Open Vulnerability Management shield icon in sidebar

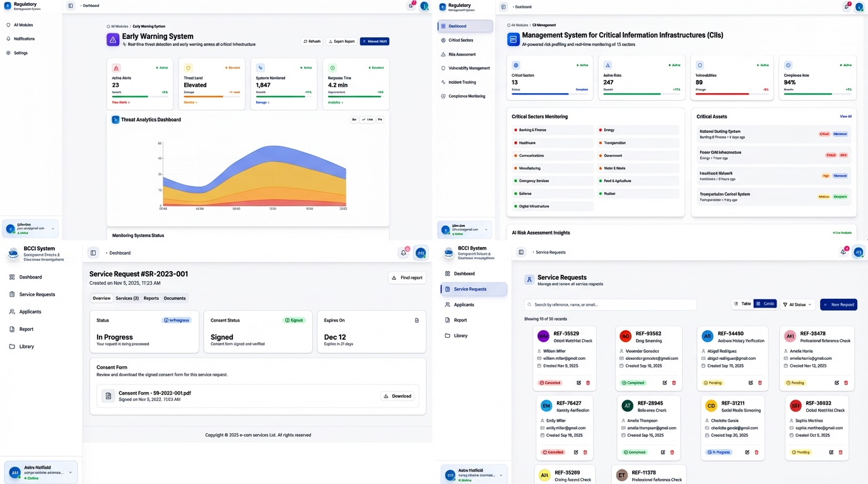[x=443, y=68]
